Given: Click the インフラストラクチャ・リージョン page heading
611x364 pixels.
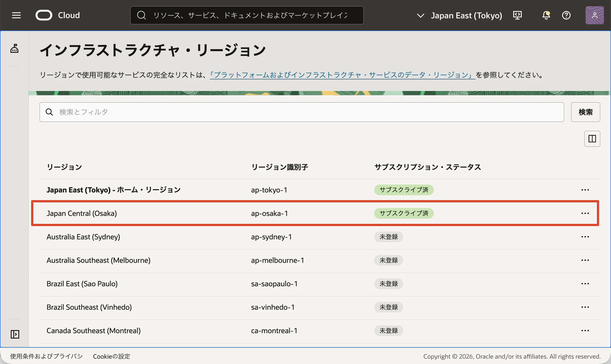Looking at the screenshot, I should 153,50.
